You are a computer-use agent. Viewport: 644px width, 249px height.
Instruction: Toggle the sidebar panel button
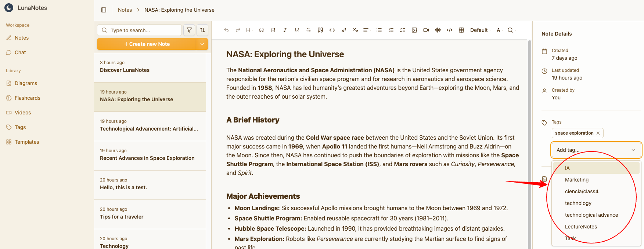(104, 10)
